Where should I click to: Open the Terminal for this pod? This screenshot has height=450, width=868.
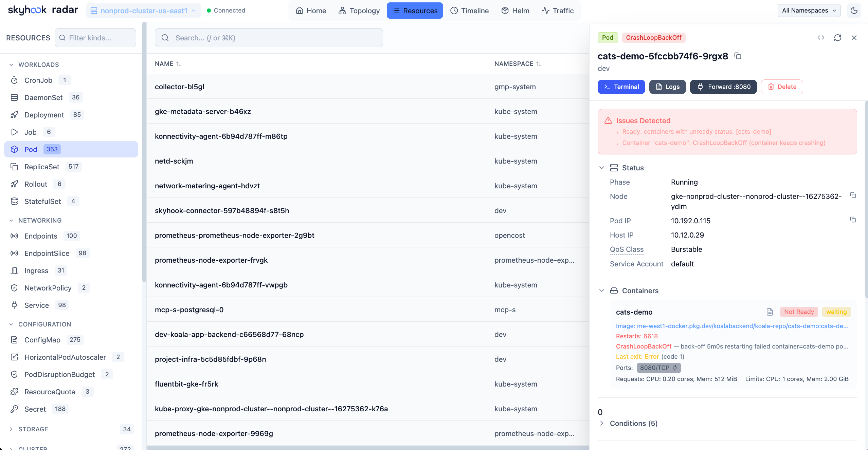(x=621, y=87)
